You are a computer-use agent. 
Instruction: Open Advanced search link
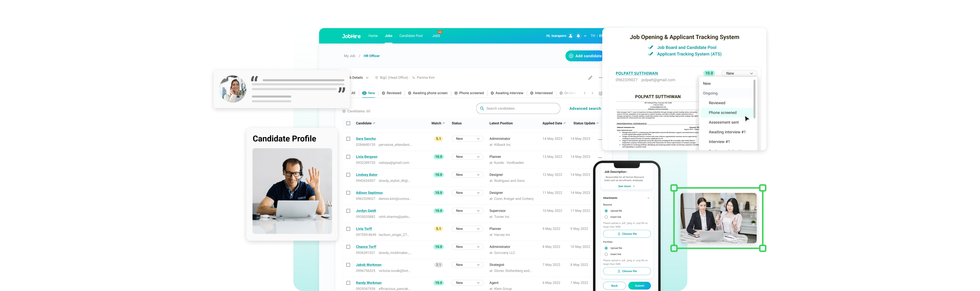[x=585, y=109]
